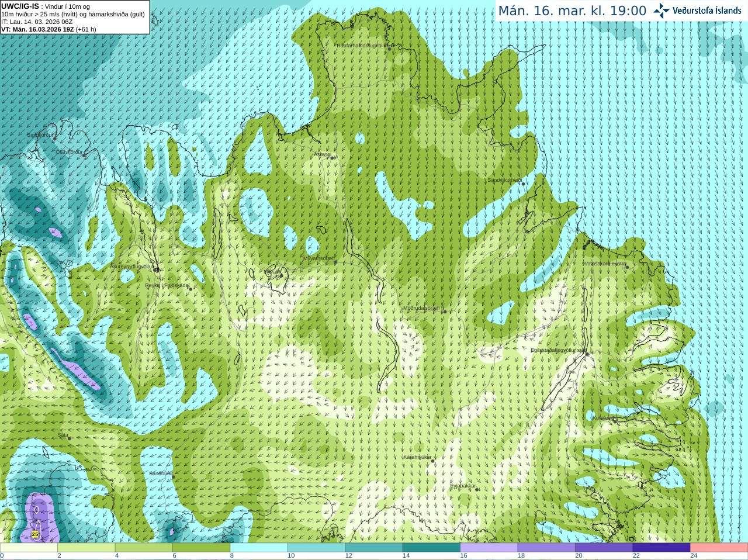The height and width of the screenshot is (560, 748).
Task: Click the 8–10 m/s light cyan legend swatch
Action: pyautogui.click(x=259, y=548)
